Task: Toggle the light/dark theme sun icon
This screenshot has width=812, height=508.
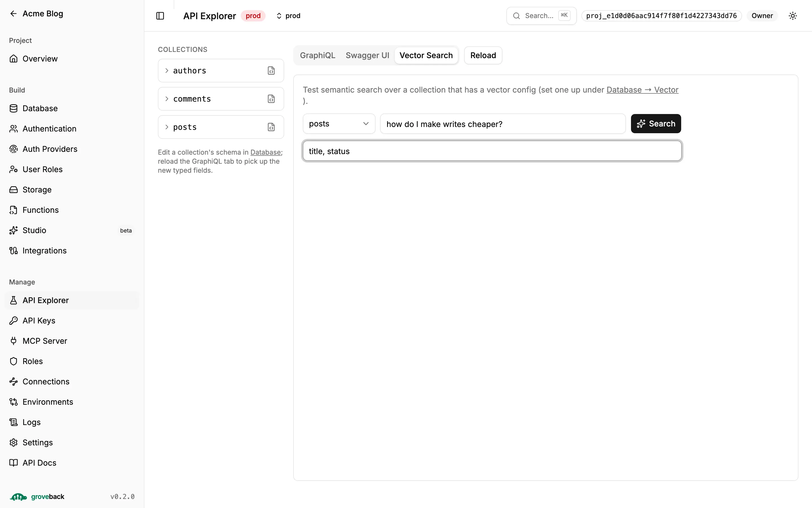Action: (x=793, y=16)
